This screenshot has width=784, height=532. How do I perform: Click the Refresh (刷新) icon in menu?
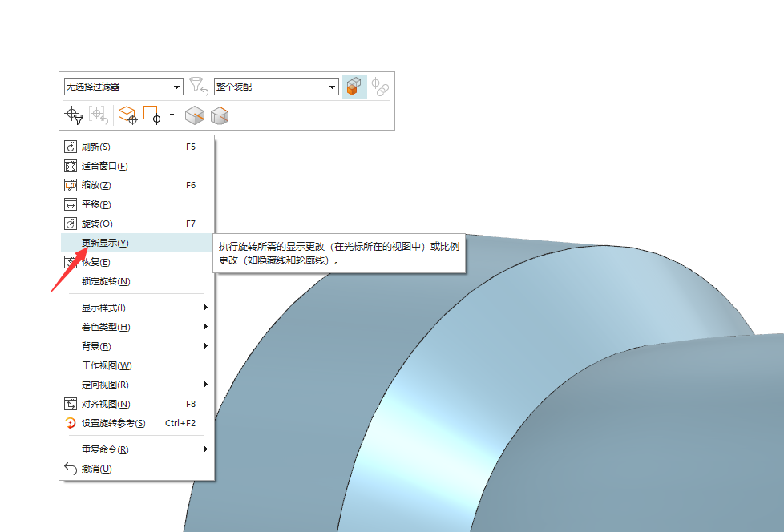click(70, 147)
